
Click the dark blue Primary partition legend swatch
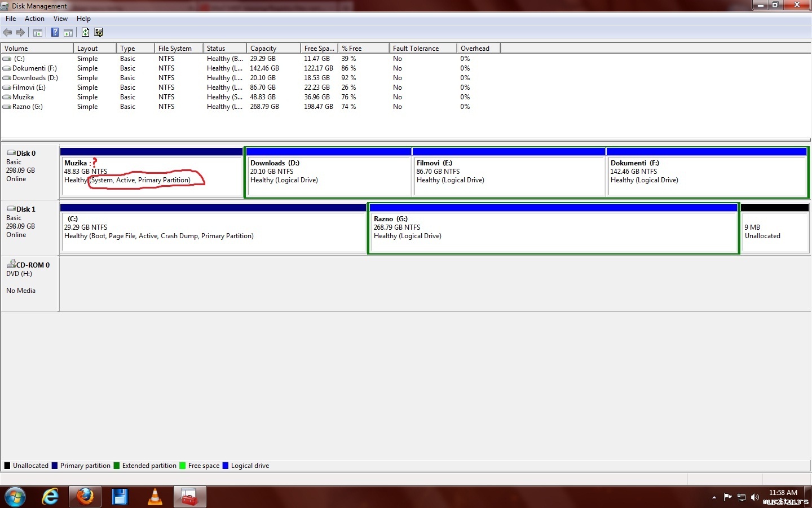tap(55, 466)
